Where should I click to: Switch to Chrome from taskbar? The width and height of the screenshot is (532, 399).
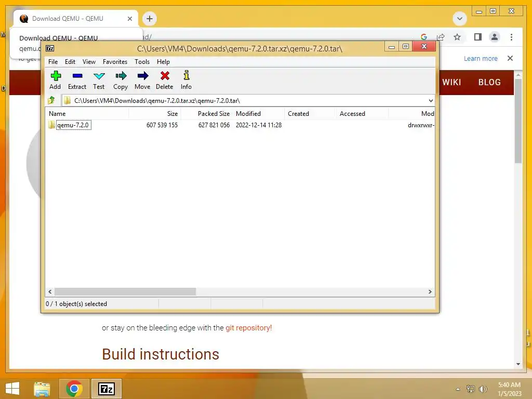(74, 389)
